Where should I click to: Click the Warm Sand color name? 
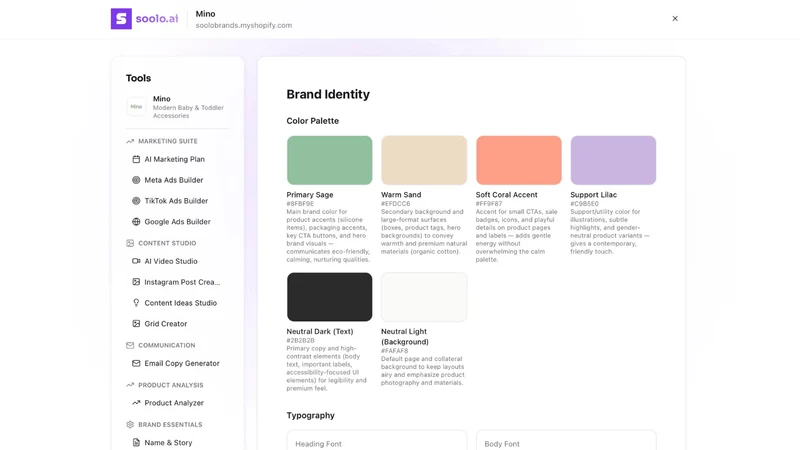[x=401, y=195]
